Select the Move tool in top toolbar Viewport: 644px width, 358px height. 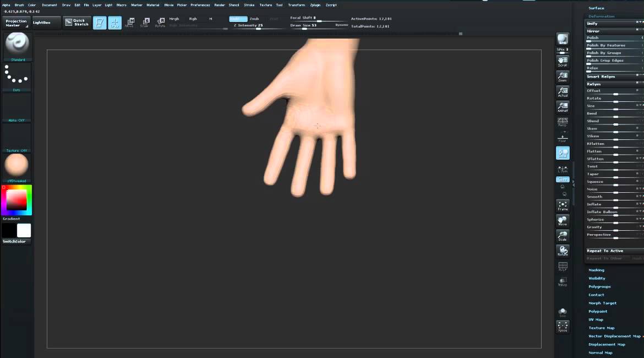coord(130,23)
